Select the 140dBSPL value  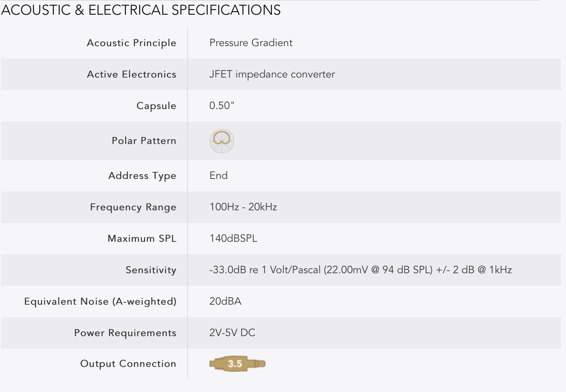coord(233,238)
